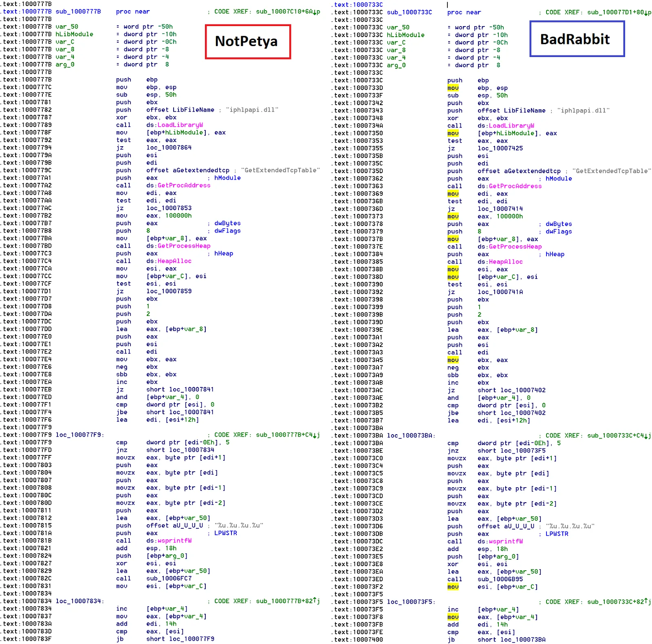Click jump target loc_10007414
The width and height of the screenshot is (652, 644).
point(500,209)
